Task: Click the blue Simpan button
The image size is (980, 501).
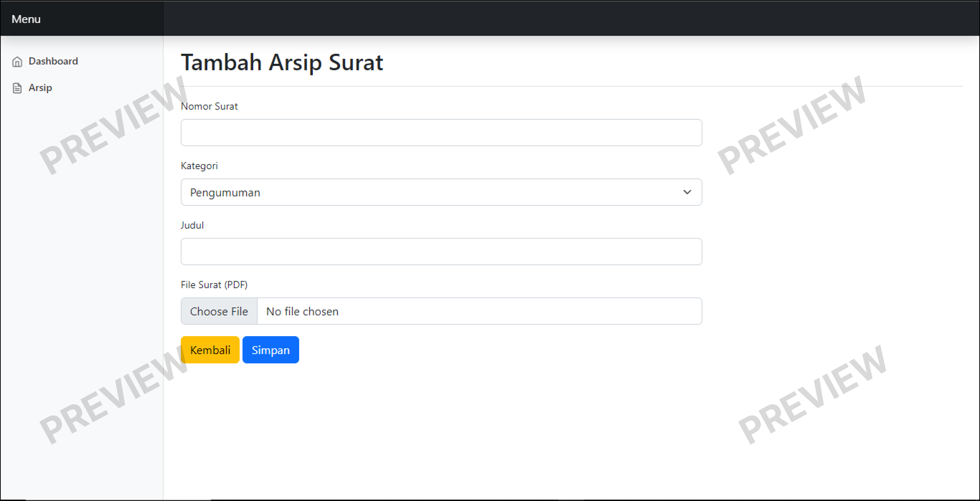Action: pyautogui.click(x=271, y=350)
